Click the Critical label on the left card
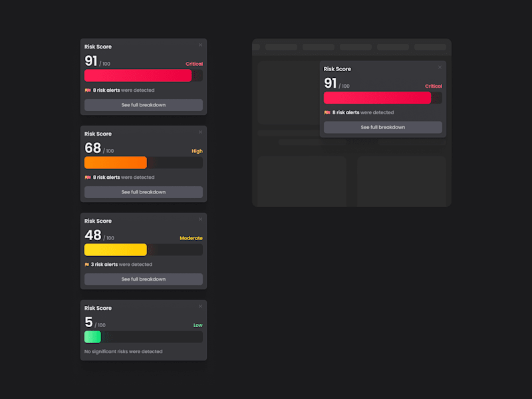This screenshot has width=532, height=399. [x=194, y=64]
